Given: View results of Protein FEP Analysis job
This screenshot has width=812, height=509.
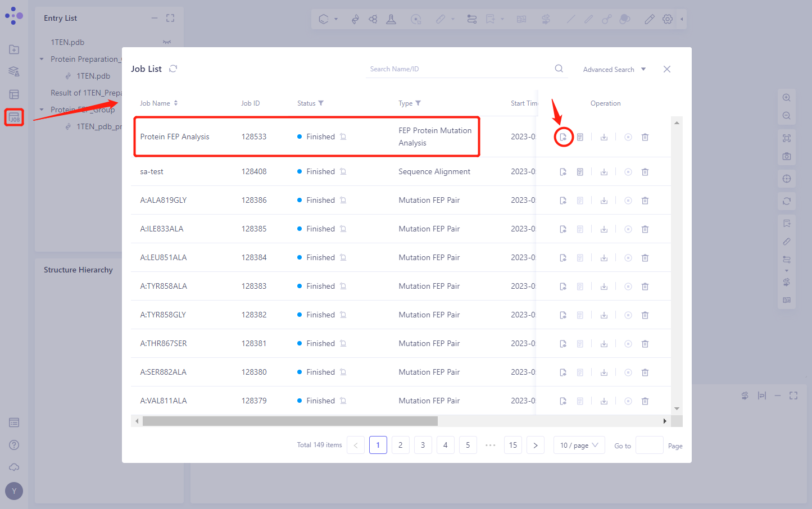Looking at the screenshot, I should click(x=563, y=137).
